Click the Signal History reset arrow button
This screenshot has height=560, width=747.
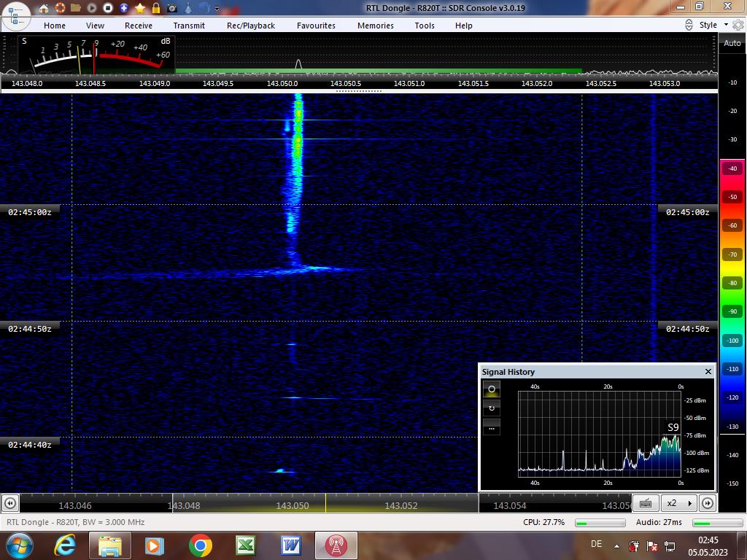[x=492, y=408]
